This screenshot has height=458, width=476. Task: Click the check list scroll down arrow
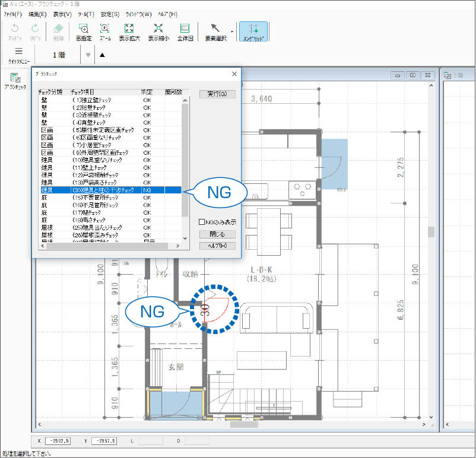185,238
